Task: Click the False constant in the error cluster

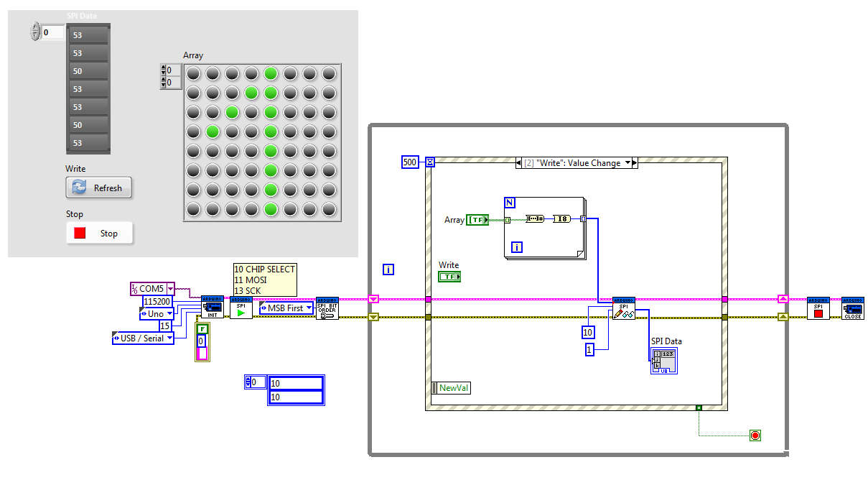Action: [202, 329]
